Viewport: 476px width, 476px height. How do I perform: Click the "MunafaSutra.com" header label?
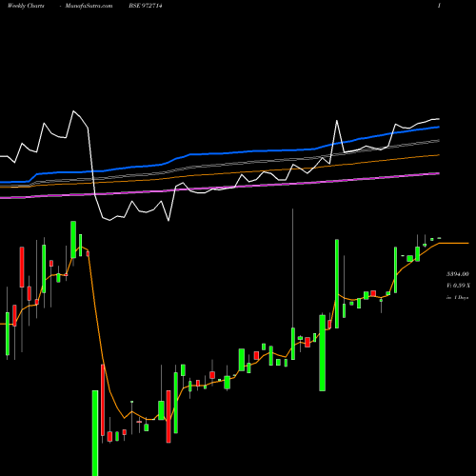coord(89,6)
